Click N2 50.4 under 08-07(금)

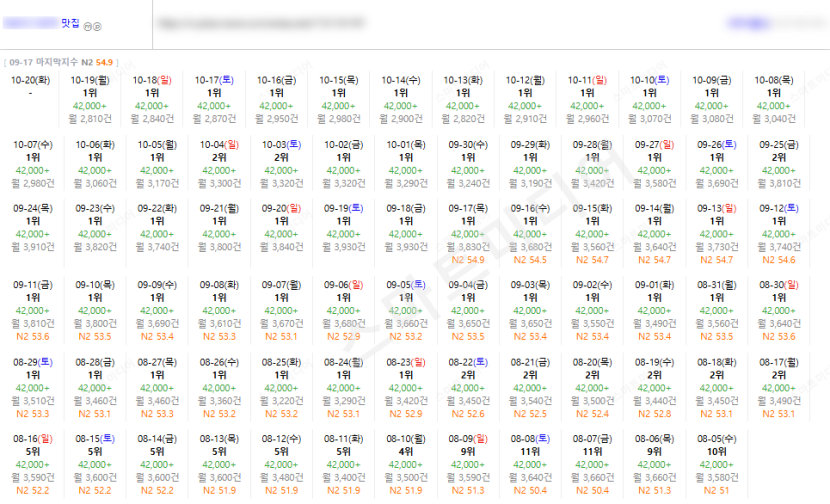592,491
